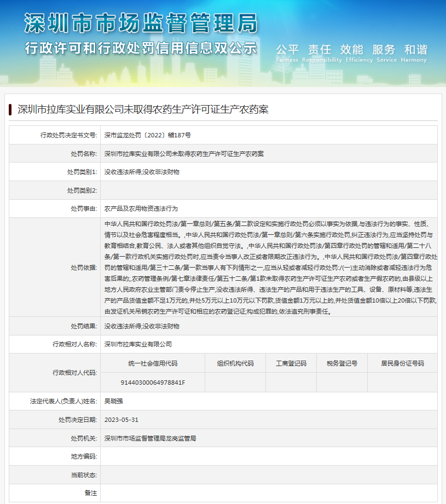Click the 处罚类别2 row label
Screen dimensions: 446x504
click(x=82, y=190)
